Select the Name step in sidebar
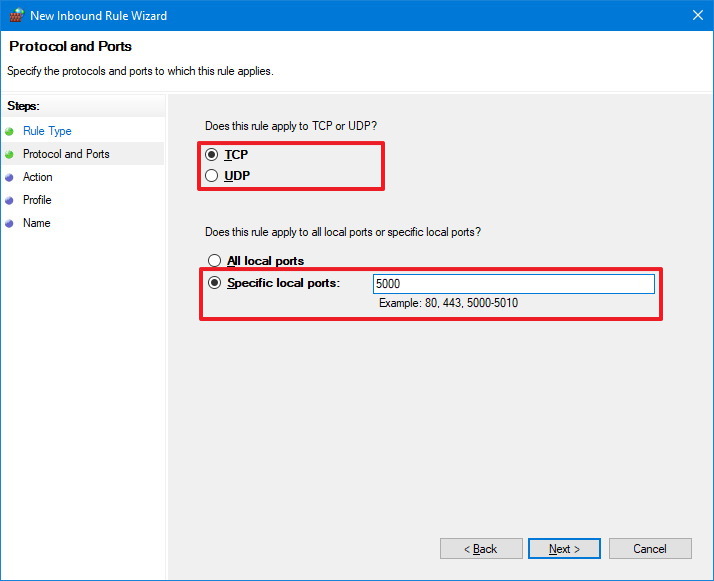Viewport: 714px width, 581px height. [36, 223]
